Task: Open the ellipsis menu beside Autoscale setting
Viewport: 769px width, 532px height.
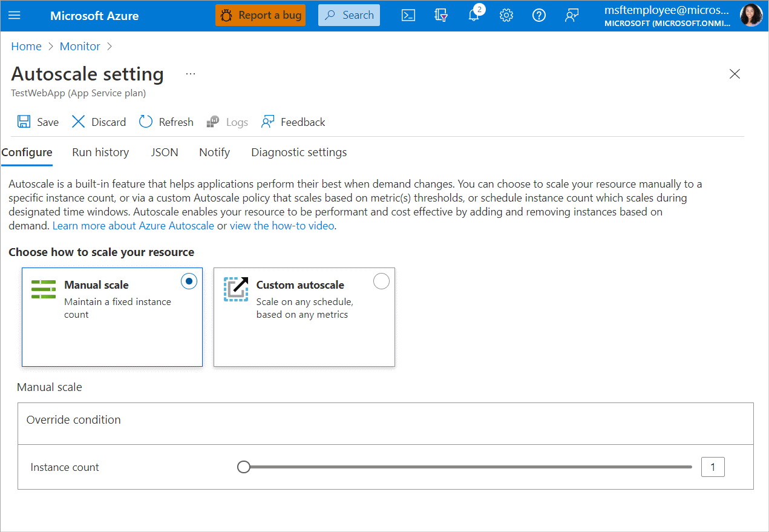Action: pos(191,74)
